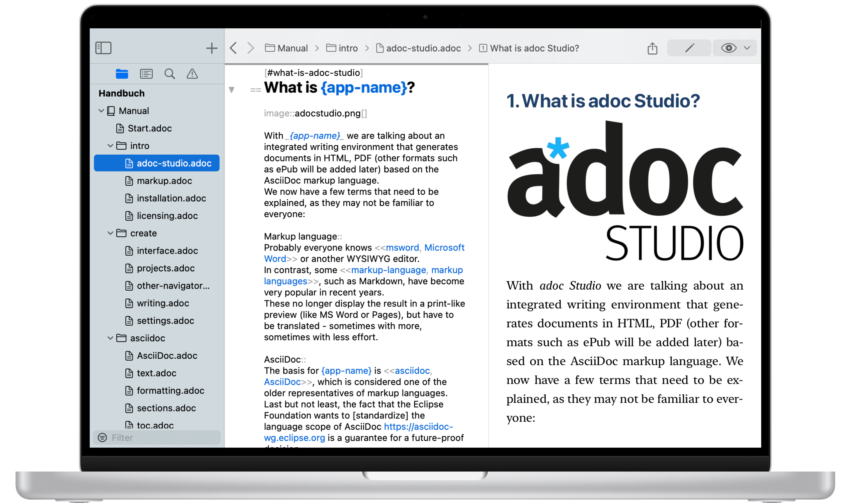Click the create folder label
Image resolution: width=848 pixels, height=504 pixels.
point(143,233)
